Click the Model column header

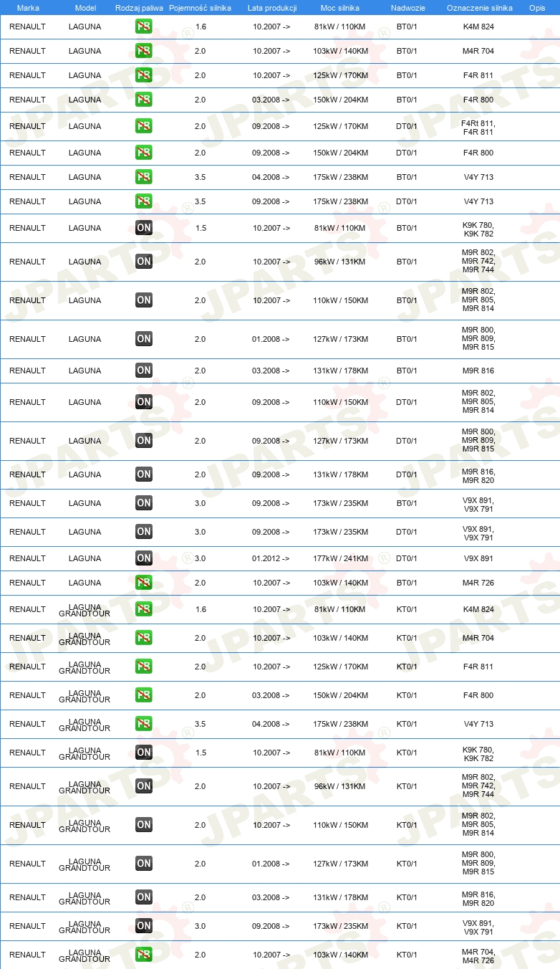click(85, 7)
